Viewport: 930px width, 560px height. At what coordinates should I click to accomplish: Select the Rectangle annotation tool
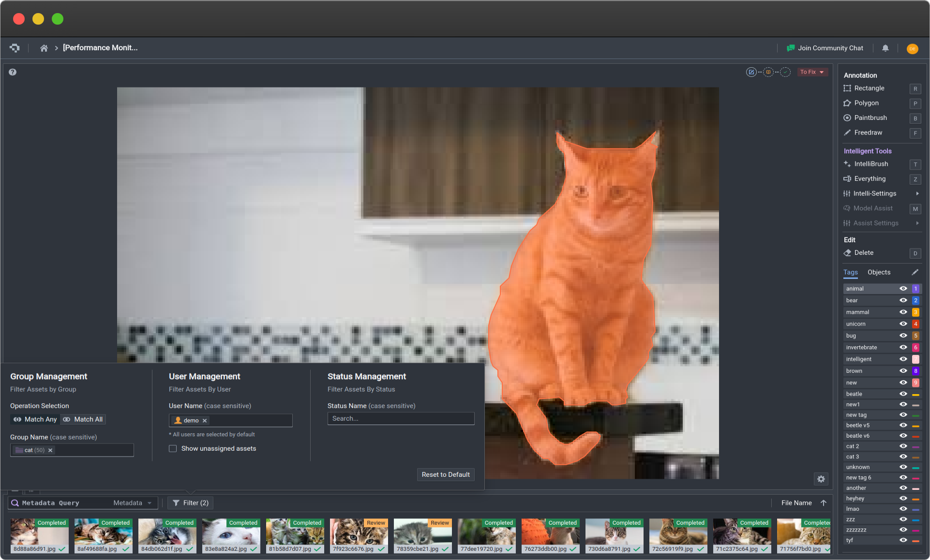click(x=868, y=88)
